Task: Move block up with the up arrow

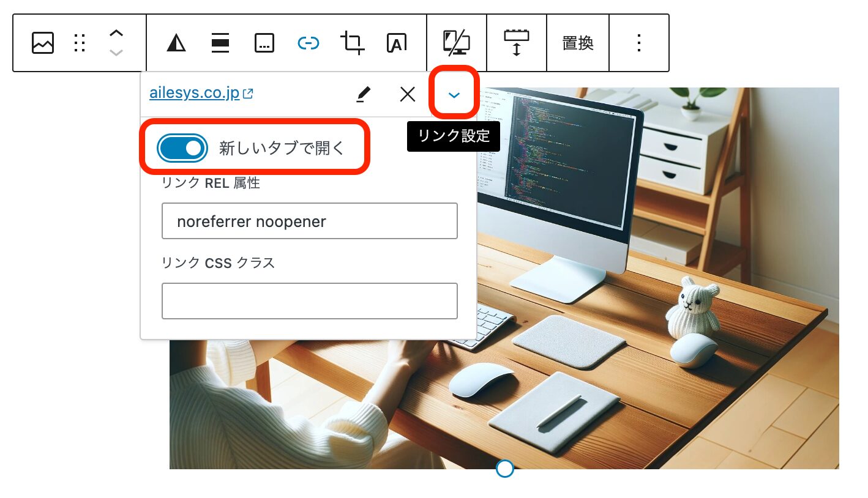Action: click(116, 34)
